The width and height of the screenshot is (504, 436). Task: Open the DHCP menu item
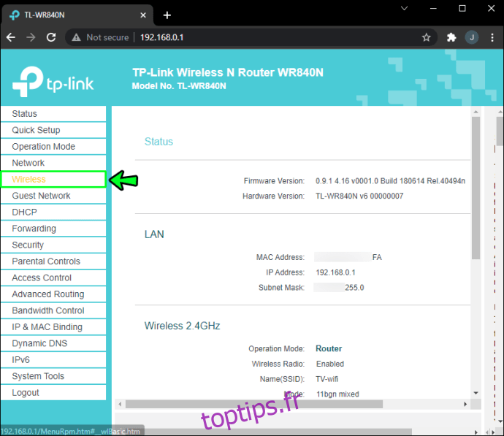53,212
